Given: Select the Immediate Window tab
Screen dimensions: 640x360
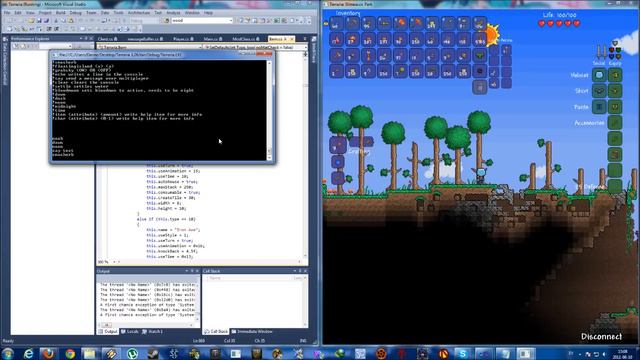Looking at the screenshot, I should [252, 331].
